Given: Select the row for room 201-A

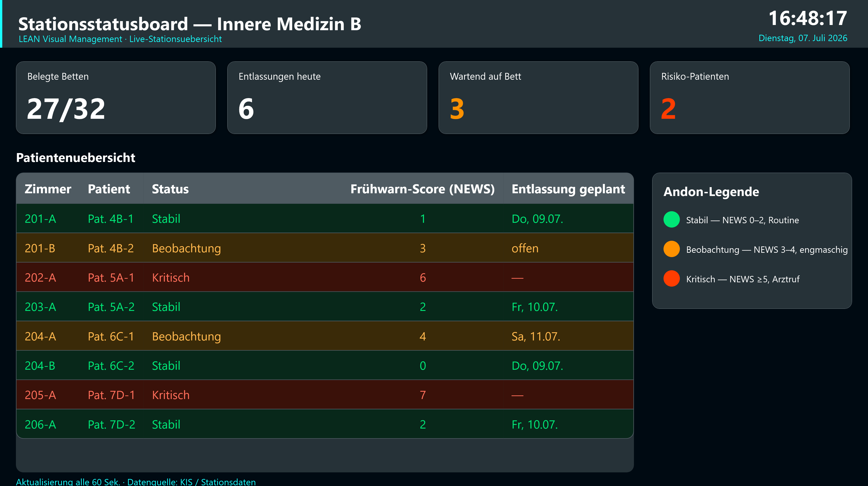Looking at the screenshot, I should coord(325,218).
